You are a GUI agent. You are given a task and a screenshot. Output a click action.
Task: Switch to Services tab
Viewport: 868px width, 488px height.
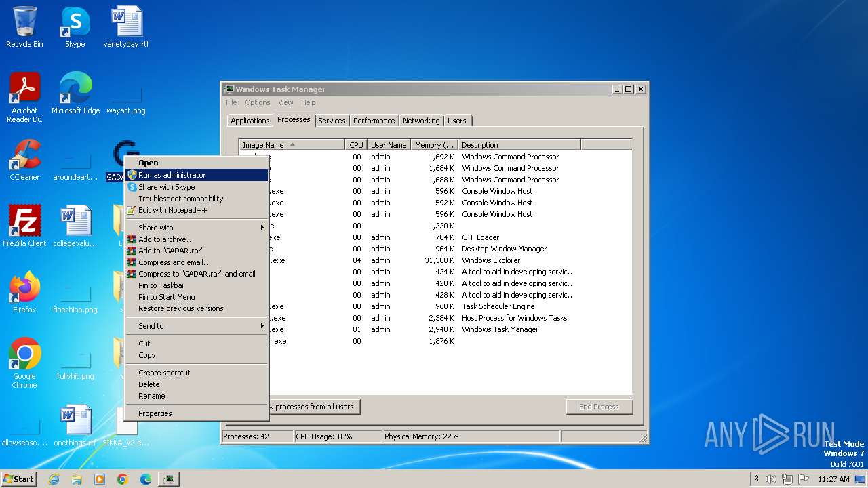point(332,121)
